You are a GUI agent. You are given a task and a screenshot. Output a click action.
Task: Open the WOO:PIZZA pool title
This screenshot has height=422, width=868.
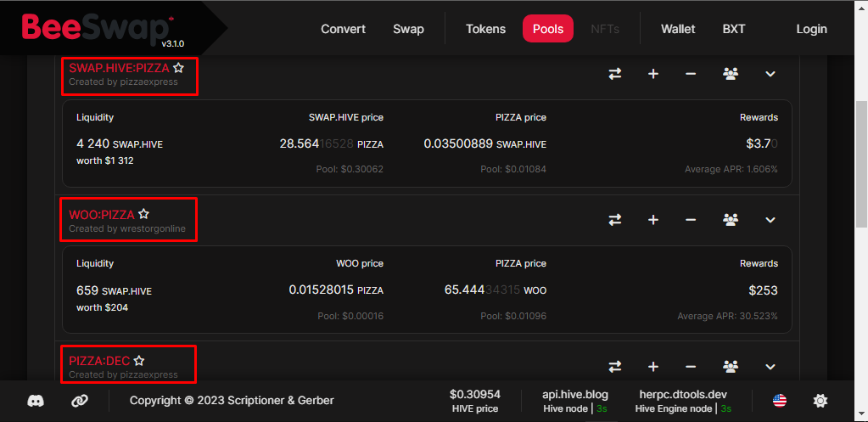click(102, 215)
